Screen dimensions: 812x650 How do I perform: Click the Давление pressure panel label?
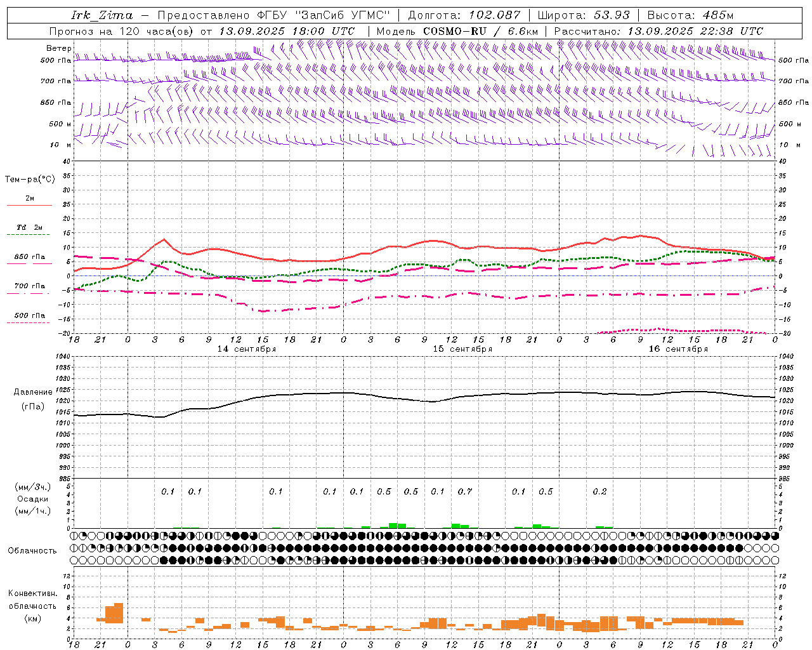coord(33,392)
